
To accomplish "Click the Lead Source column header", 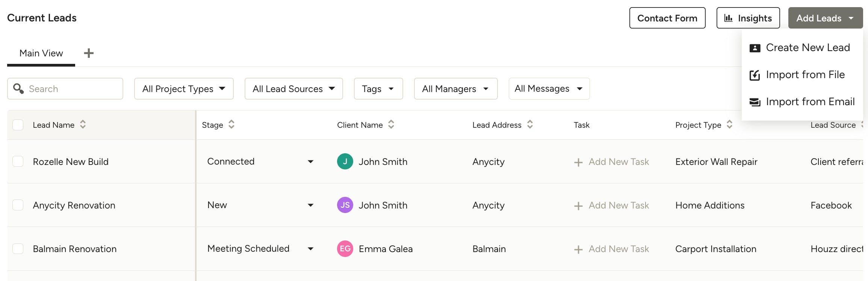I will point(833,125).
